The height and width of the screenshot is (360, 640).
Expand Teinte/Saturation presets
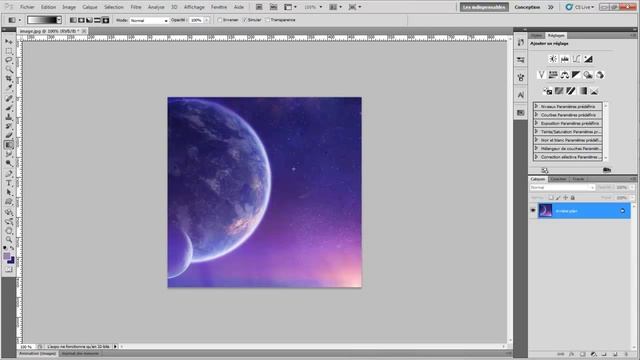pos(536,131)
